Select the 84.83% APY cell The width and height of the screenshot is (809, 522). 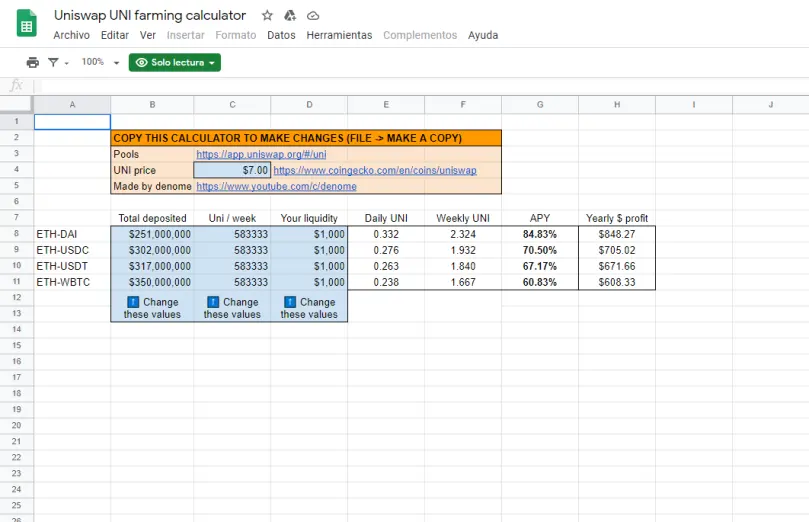(x=540, y=234)
